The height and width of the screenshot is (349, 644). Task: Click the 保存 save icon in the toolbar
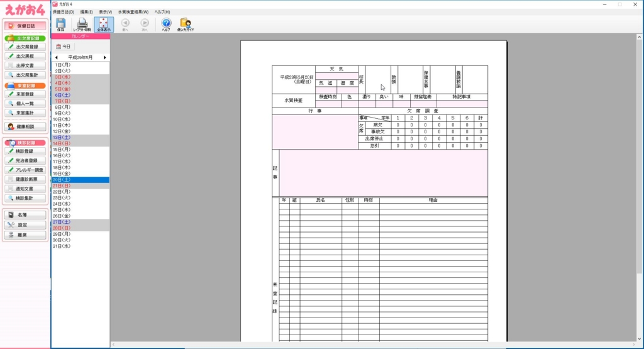61,25
